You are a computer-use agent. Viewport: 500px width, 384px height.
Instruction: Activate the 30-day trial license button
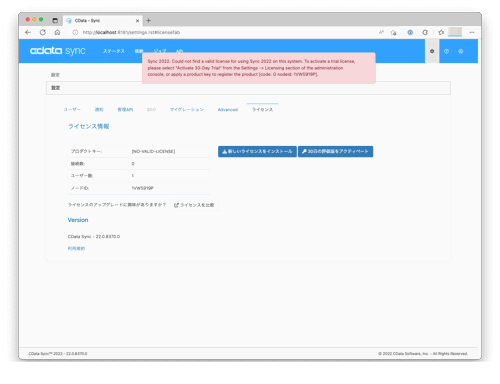pyautogui.click(x=335, y=152)
